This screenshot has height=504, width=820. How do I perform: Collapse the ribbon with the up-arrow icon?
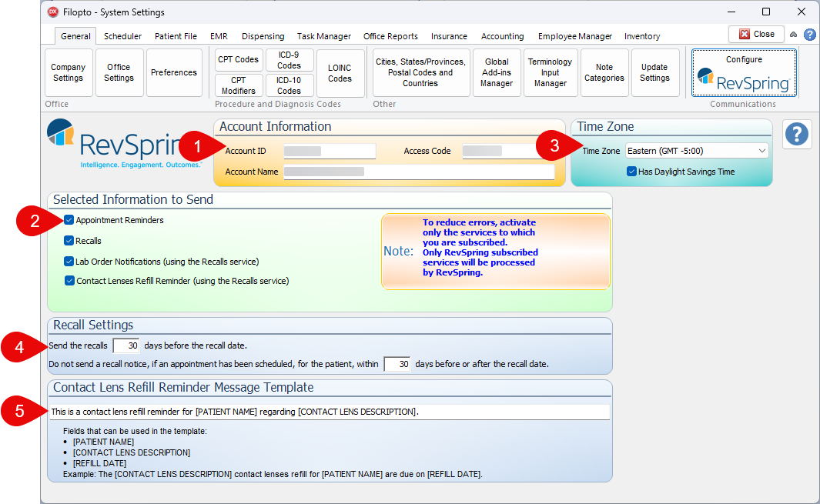[x=793, y=35]
